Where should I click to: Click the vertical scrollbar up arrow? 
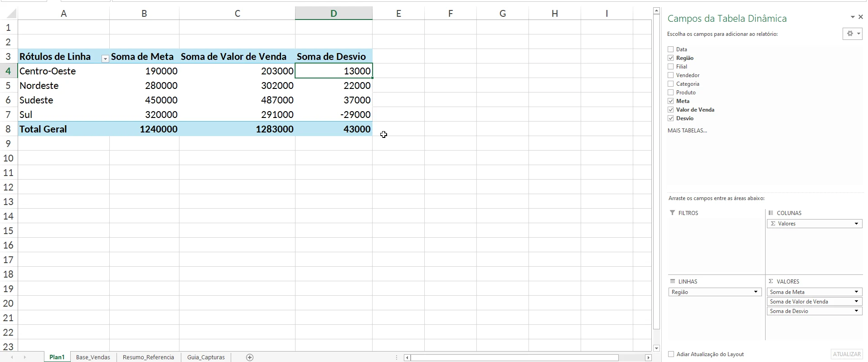(x=656, y=10)
